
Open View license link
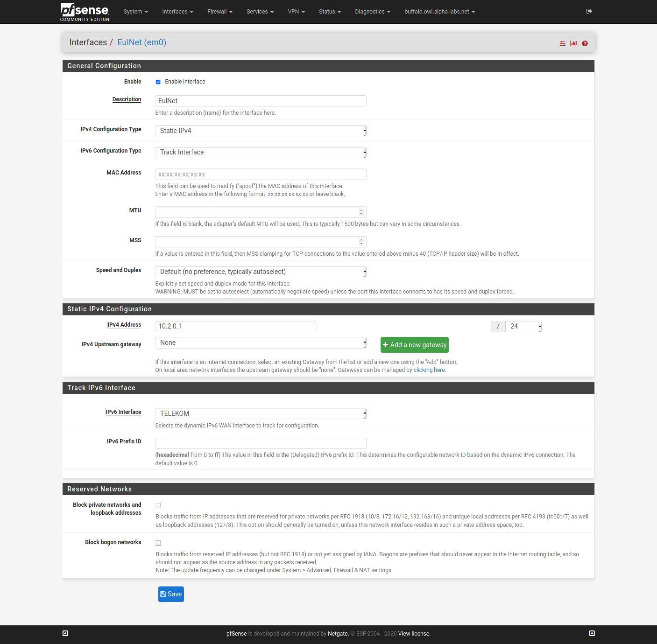click(x=414, y=634)
